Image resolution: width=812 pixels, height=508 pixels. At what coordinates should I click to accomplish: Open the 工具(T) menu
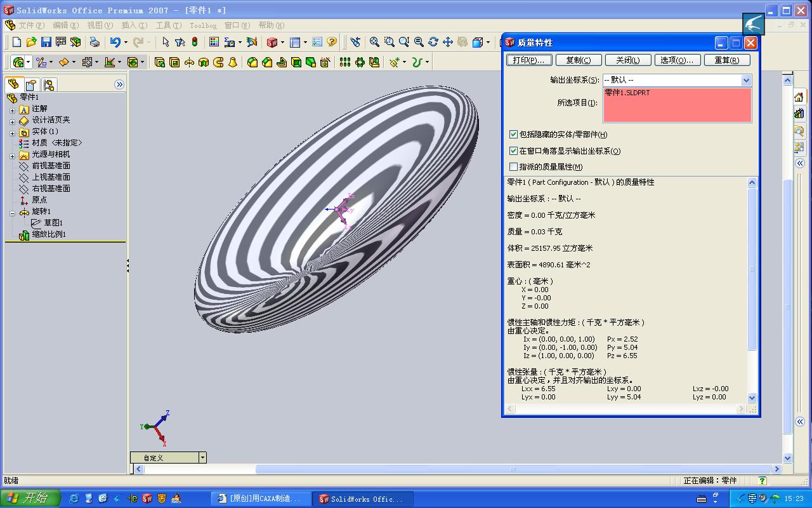(168, 25)
